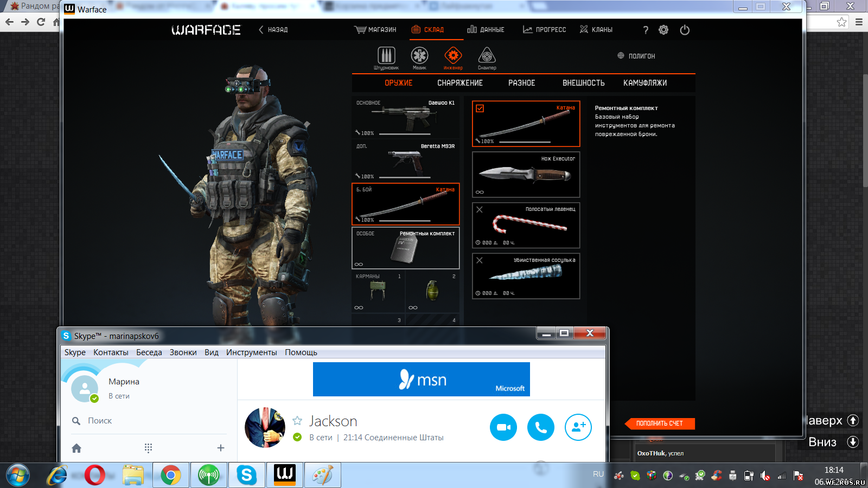Open the Кланы tab
The image size is (868, 488).
tap(596, 30)
